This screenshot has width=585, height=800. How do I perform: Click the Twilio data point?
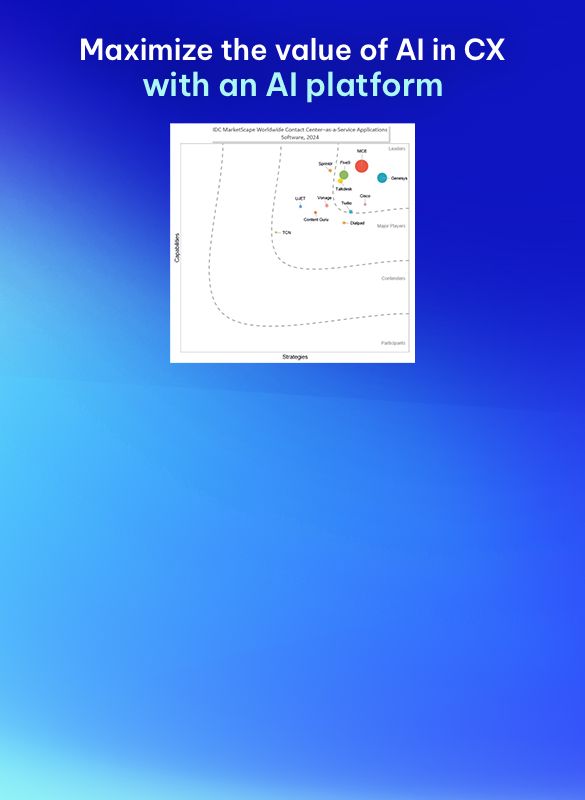pyautogui.click(x=350, y=211)
